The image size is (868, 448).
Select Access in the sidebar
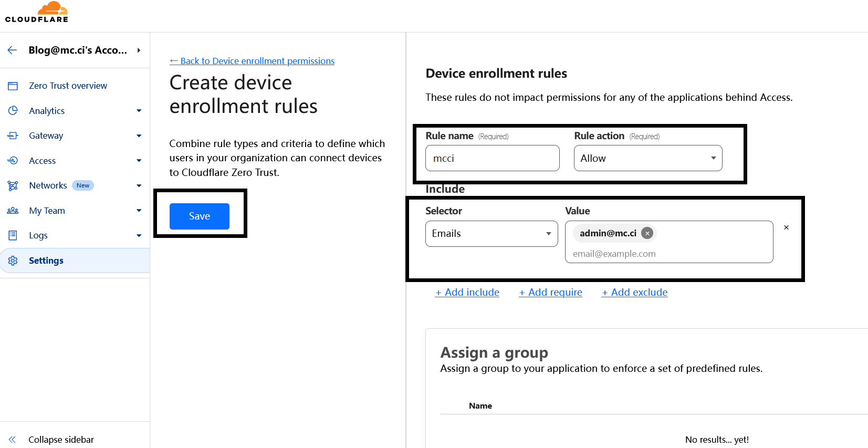[x=42, y=161]
